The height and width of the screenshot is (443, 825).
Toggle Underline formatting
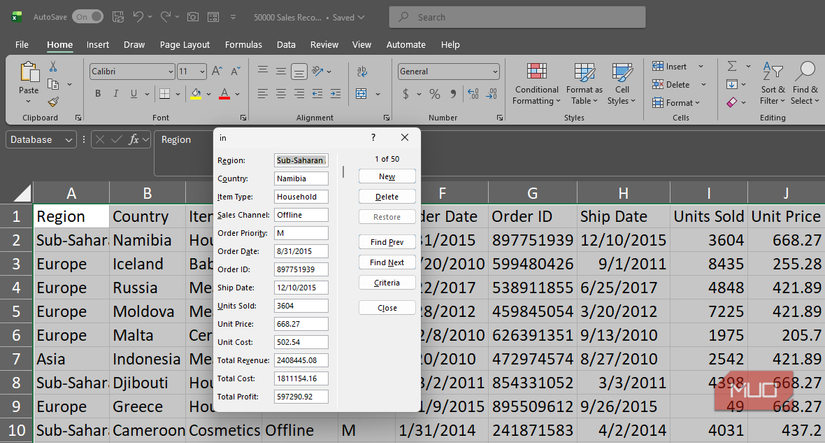[134, 94]
